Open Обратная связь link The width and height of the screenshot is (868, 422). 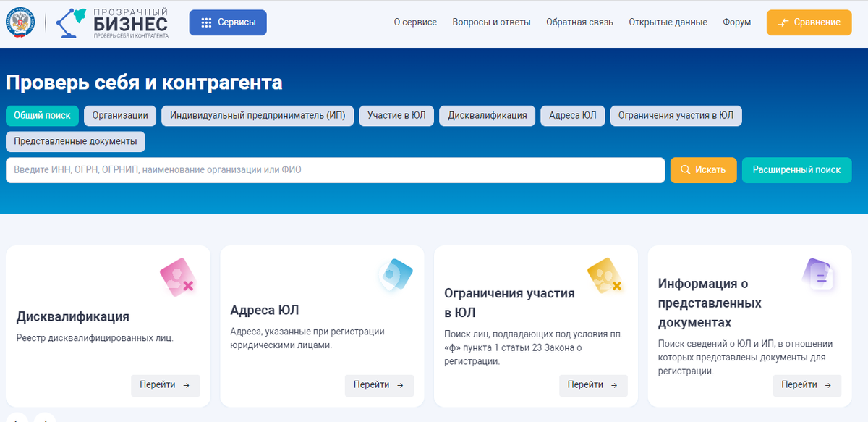point(579,22)
